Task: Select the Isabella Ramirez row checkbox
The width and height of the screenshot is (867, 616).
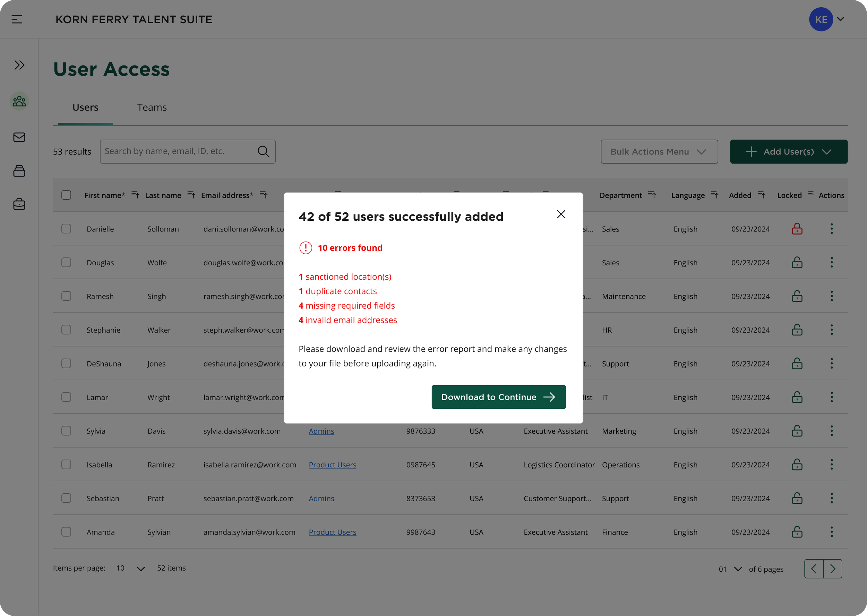Action: click(x=66, y=465)
